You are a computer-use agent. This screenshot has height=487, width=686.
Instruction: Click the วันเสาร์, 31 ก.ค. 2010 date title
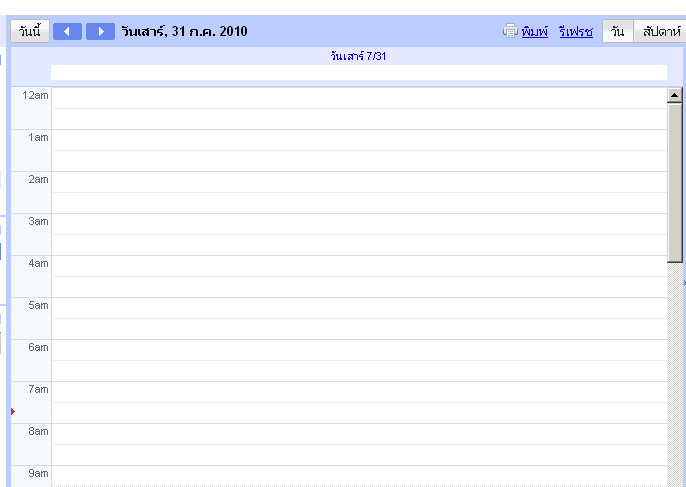[184, 32]
